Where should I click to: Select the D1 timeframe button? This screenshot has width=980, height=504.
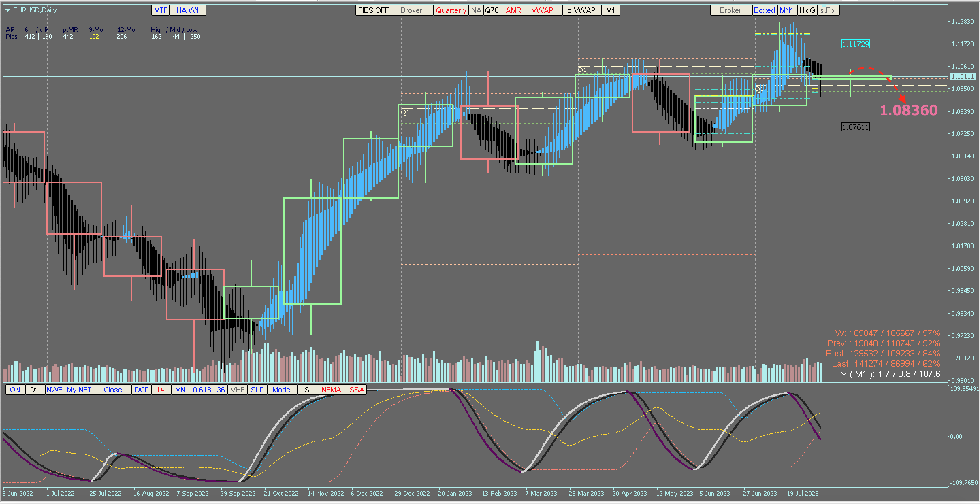[x=34, y=390]
